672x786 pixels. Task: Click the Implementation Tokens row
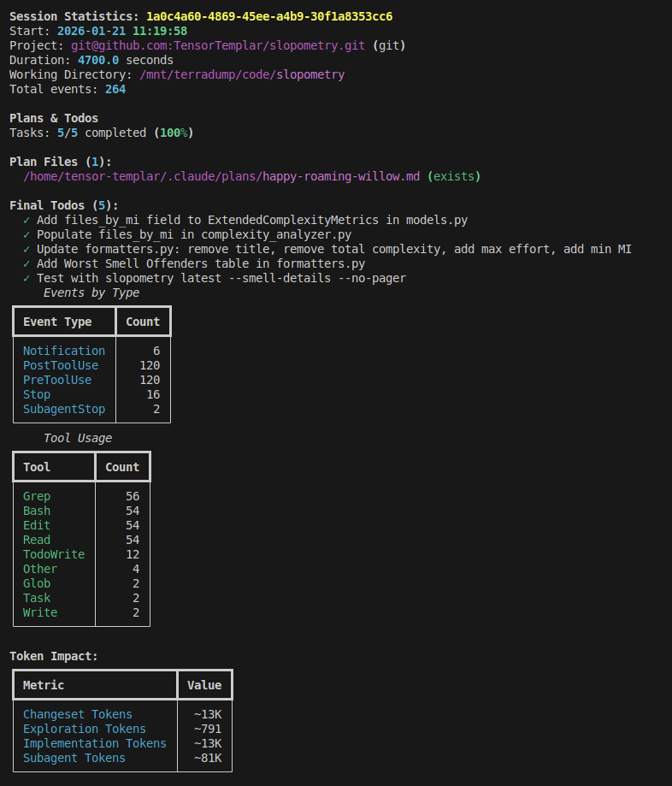pyautogui.click(x=123, y=743)
